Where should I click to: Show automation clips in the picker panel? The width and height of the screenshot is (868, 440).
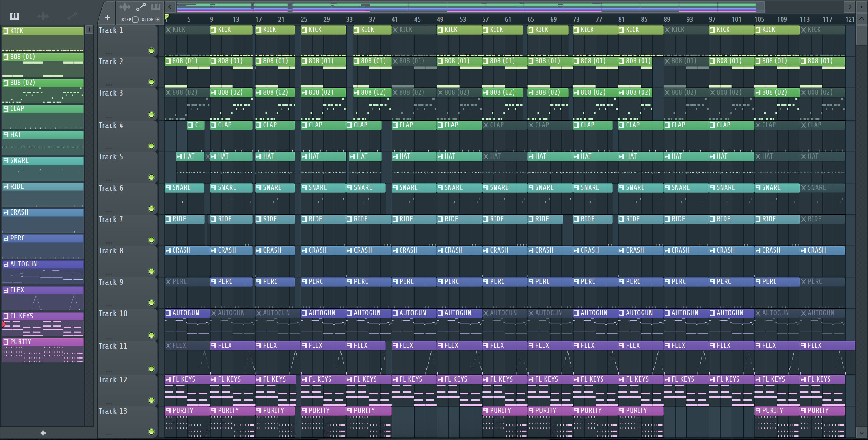pos(71,16)
